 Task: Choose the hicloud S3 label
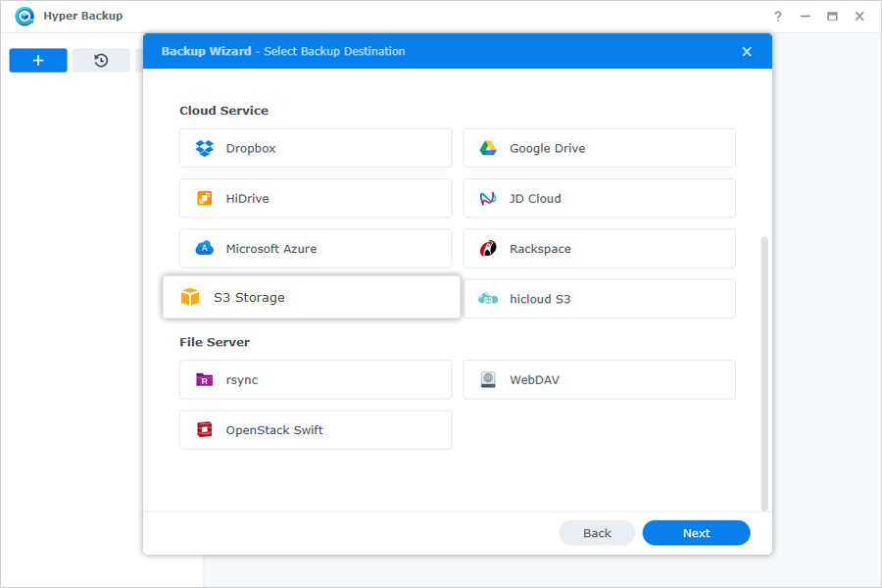(x=540, y=299)
